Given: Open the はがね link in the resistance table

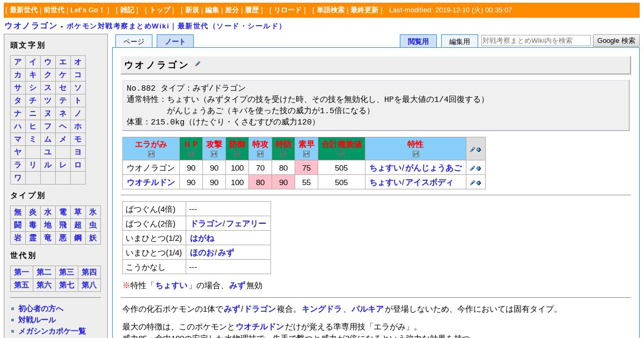Looking at the screenshot, I should tap(202, 238).
